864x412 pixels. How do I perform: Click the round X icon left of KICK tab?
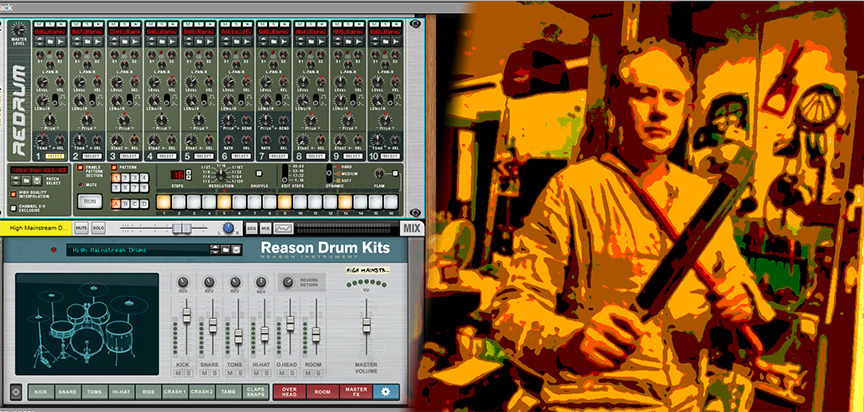point(15,392)
